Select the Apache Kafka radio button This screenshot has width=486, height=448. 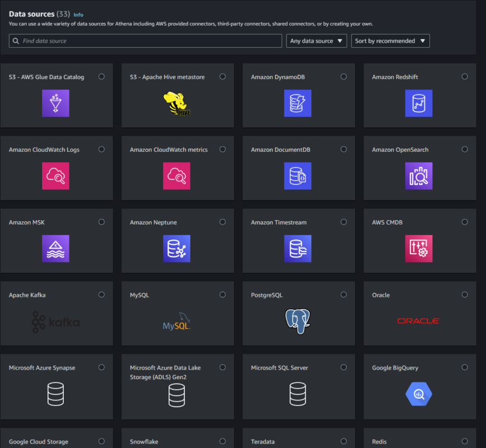(x=101, y=295)
